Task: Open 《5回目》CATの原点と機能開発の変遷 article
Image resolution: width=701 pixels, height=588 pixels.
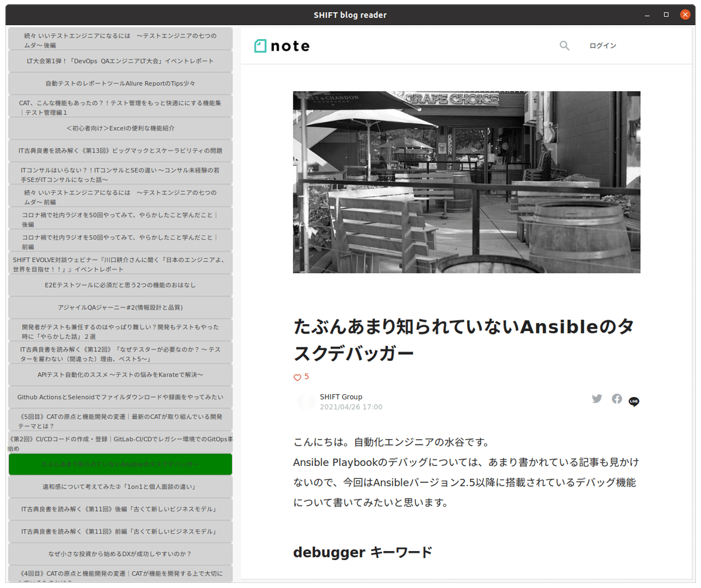Action: [x=120, y=420]
